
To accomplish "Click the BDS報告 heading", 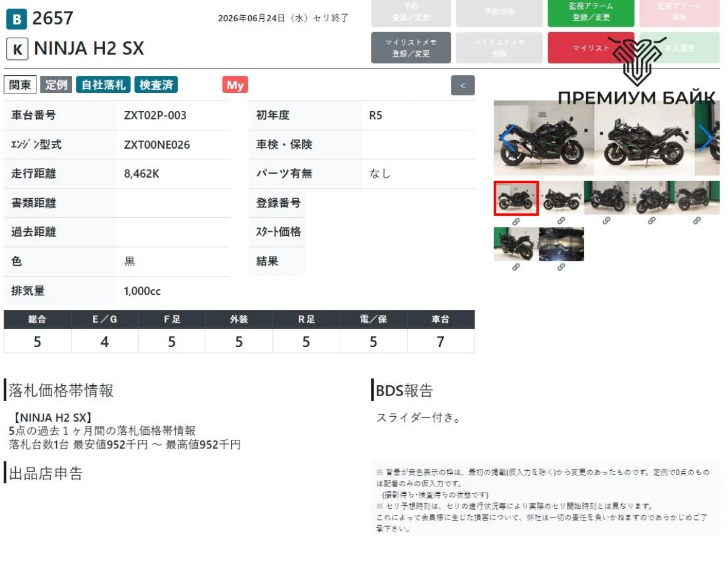I will point(405,391).
